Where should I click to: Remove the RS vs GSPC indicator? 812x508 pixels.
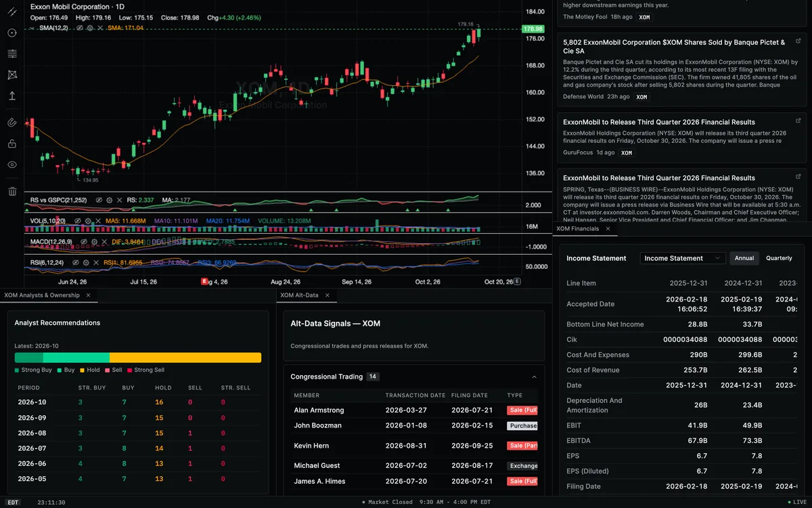(120, 200)
